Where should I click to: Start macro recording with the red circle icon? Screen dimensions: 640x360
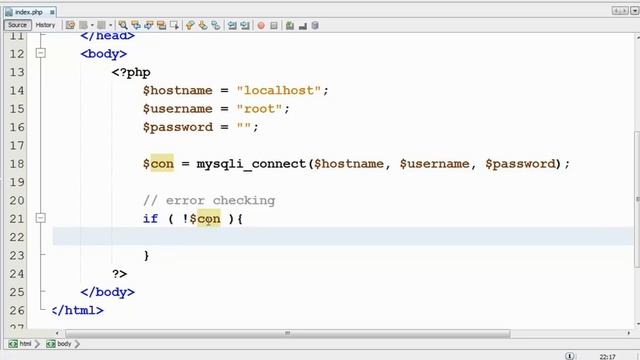(261, 26)
